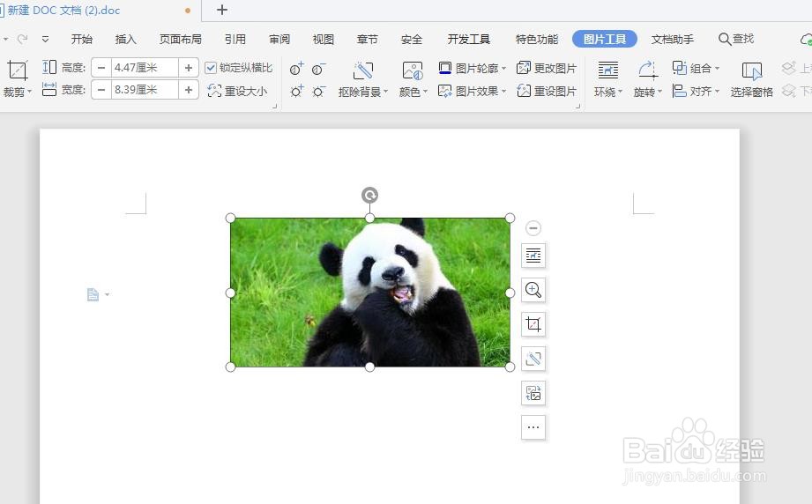Open the quick access toolbar customize dropdown
The image size is (812, 504).
tap(46, 39)
